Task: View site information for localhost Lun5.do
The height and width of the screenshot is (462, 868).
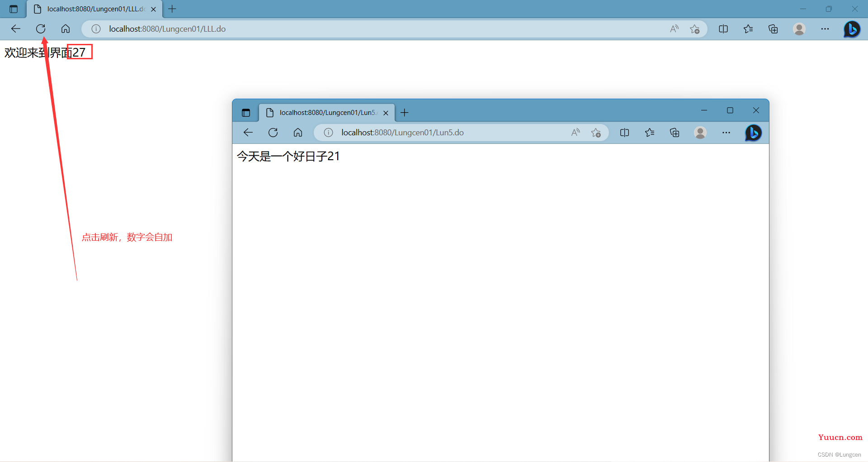Action: pos(328,133)
